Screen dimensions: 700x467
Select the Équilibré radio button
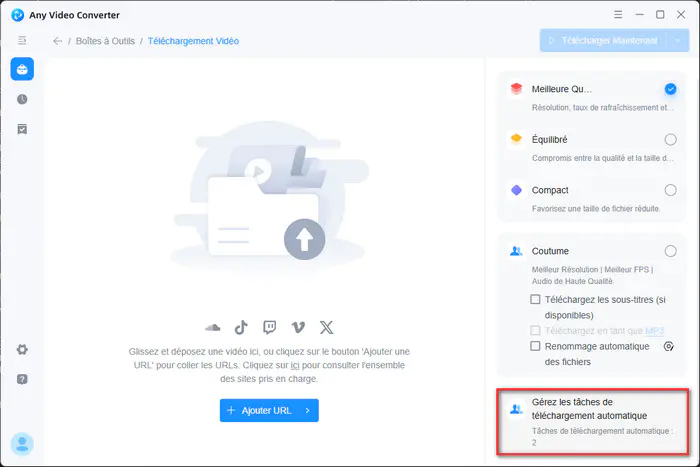click(670, 140)
